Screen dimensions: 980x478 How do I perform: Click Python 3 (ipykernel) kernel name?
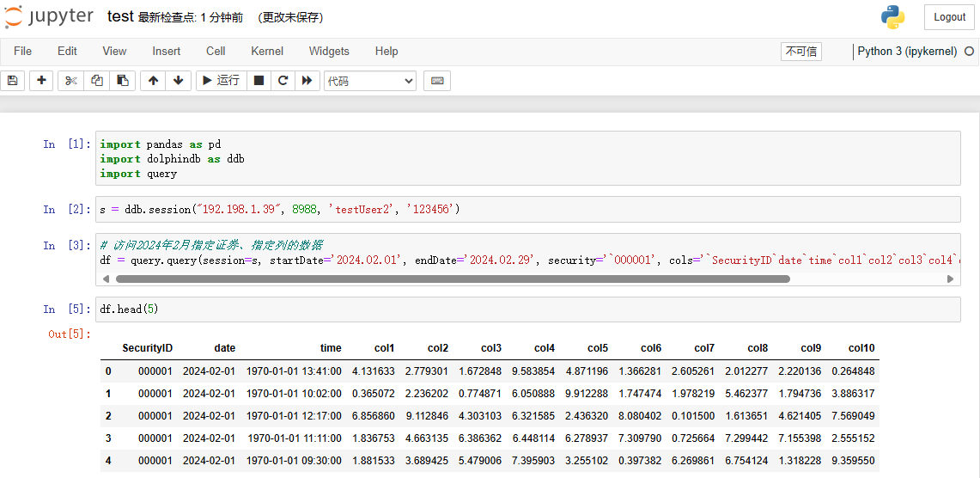point(908,52)
